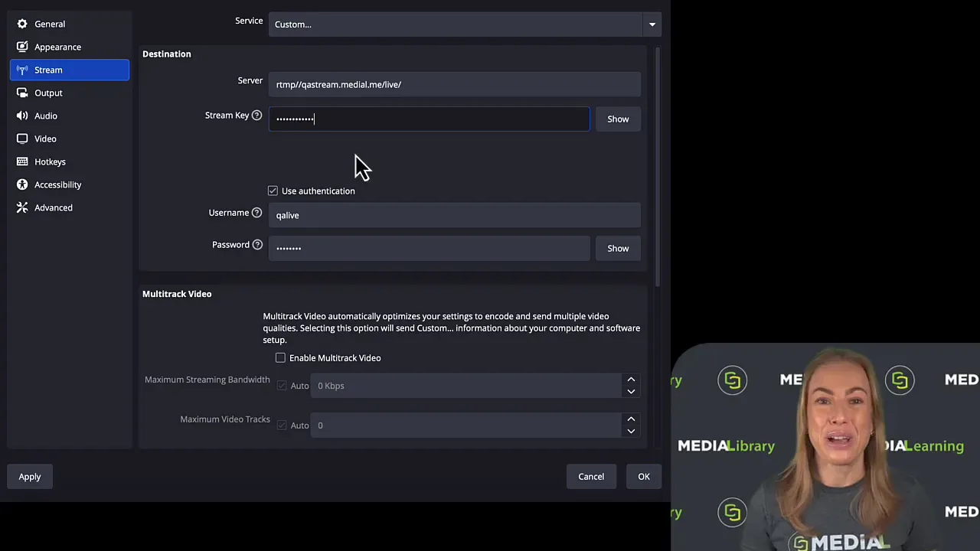980x551 pixels.
Task: Increase Maximum Streaming Bandwidth with up arrow
Action: pyautogui.click(x=631, y=380)
